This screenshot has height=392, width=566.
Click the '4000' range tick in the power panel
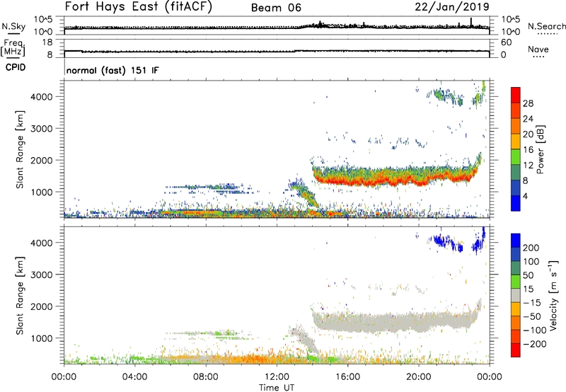pos(42,97)
